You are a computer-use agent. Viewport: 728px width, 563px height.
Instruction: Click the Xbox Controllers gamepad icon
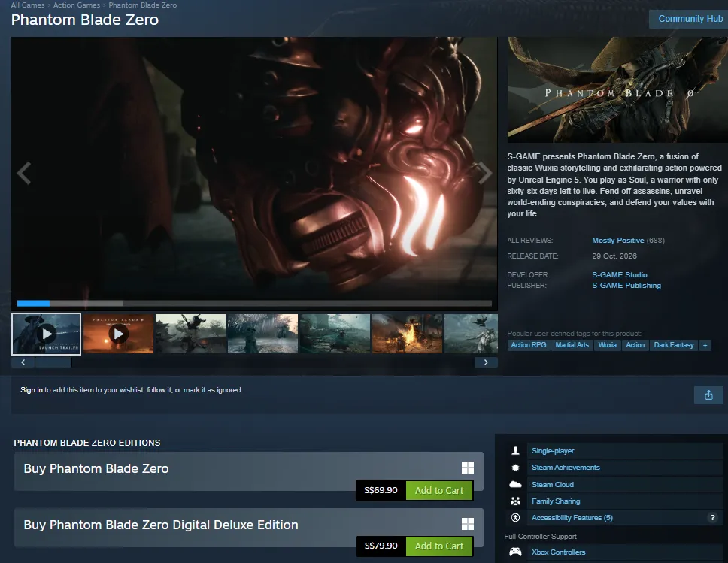[x=515, y=552]
